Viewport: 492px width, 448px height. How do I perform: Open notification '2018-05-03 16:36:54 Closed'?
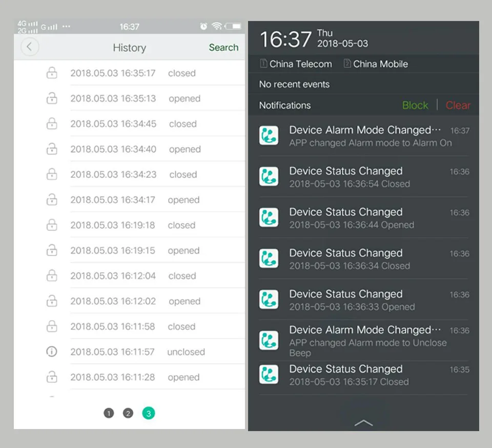pos(364,177)
